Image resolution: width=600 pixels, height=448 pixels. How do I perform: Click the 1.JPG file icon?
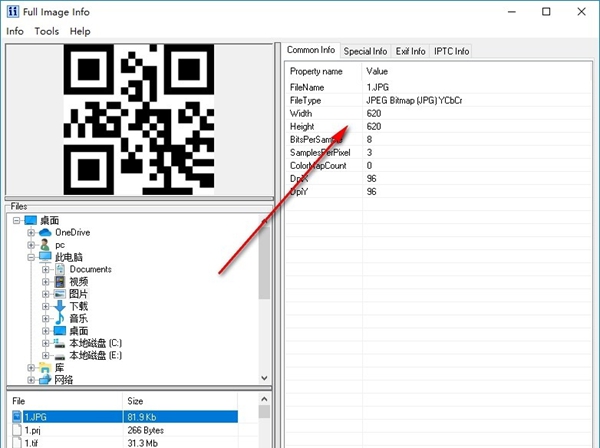pos(17,417)
